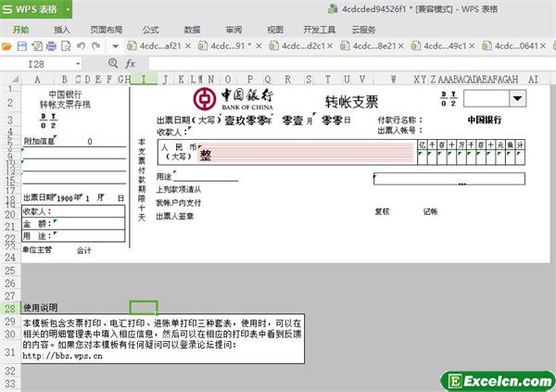Image resolution: width=556 pixels, height=392 pixels.
Task: Open the 开发工具 ribbon tab
Action: click(x=319, y=30)
